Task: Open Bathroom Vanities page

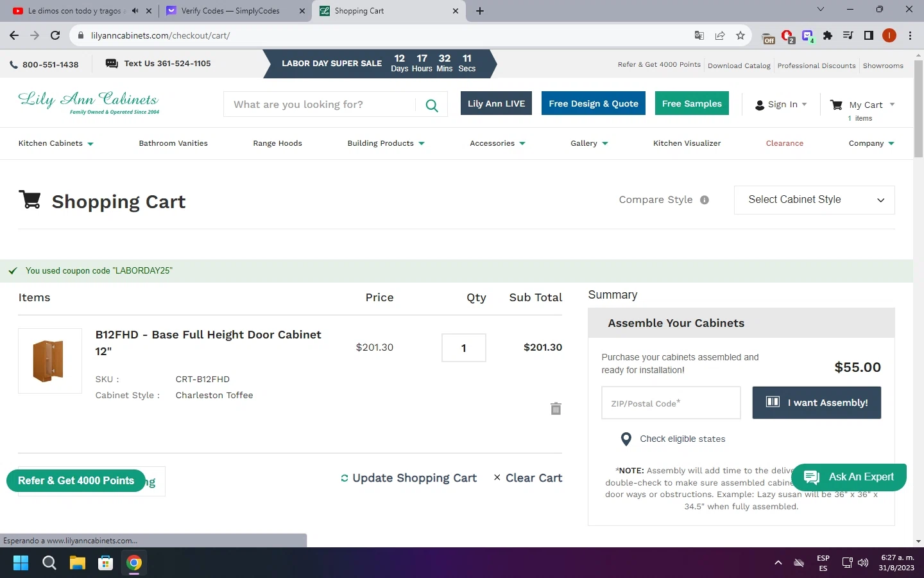Action: pos(173,143)
